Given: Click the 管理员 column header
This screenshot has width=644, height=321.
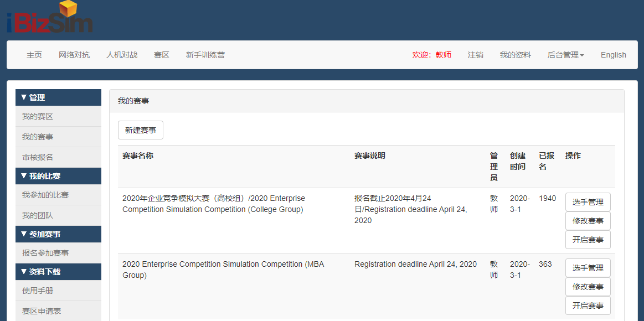Looking at the screenshot, I should [x=494, y=167].
